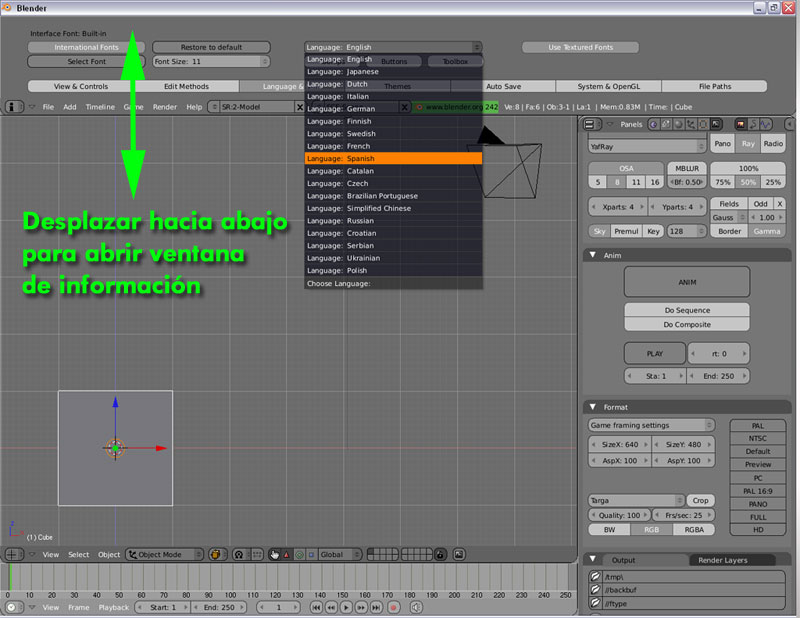Click the ANIM render button
Image resolution: width=800 pixels, height=618 pixels.
coord(687,282)
